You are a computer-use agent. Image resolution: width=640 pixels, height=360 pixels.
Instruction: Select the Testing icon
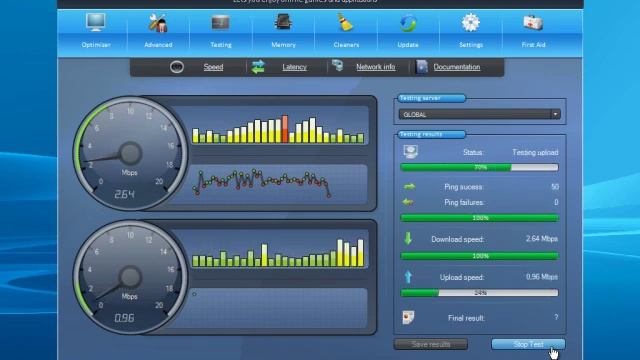click(221, 22)
